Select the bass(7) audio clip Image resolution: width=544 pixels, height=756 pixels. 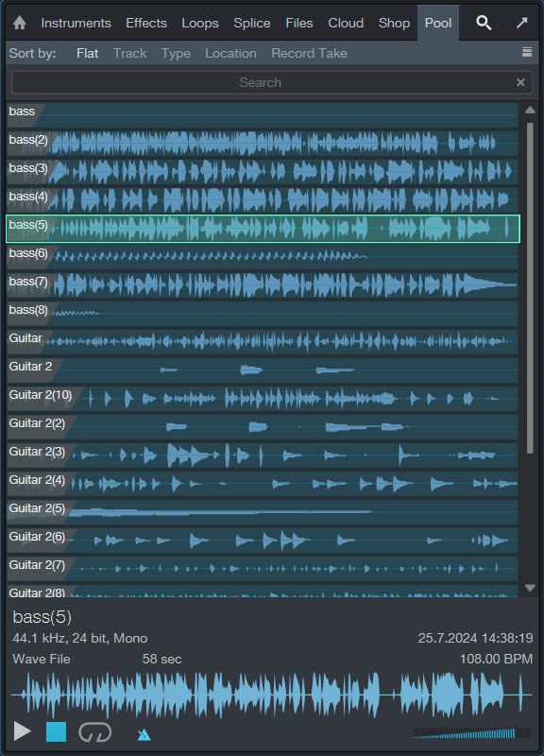click(x=263, y=285)
